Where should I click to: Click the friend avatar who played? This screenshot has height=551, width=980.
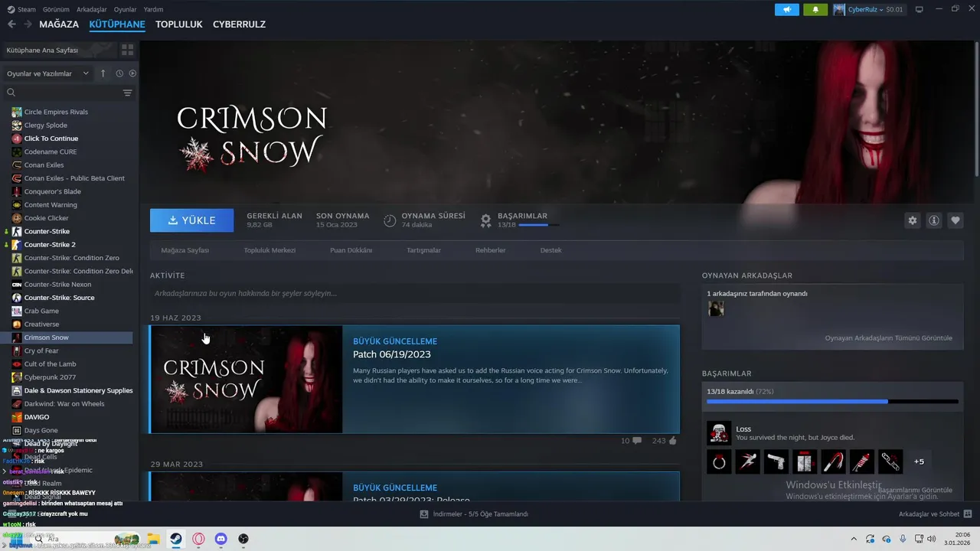point(716,308)
